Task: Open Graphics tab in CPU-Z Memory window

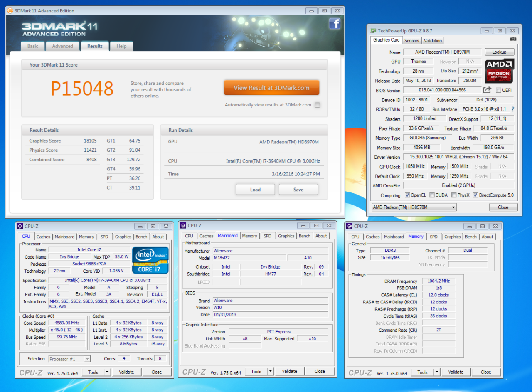Action: coord(453,237)
